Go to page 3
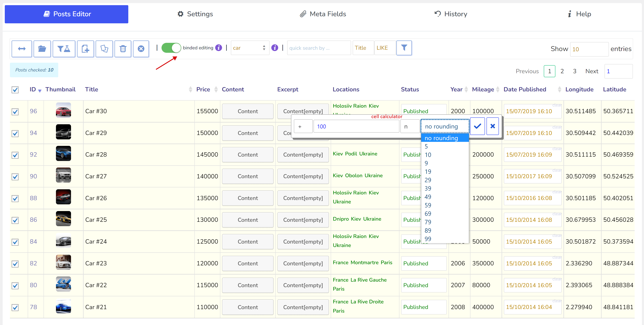The width and height of the screenshot is (644, 325). [x=575, y=71]
